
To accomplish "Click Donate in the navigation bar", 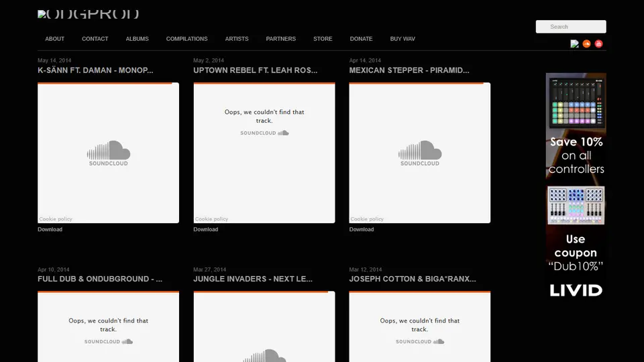I will click(361, 39).
